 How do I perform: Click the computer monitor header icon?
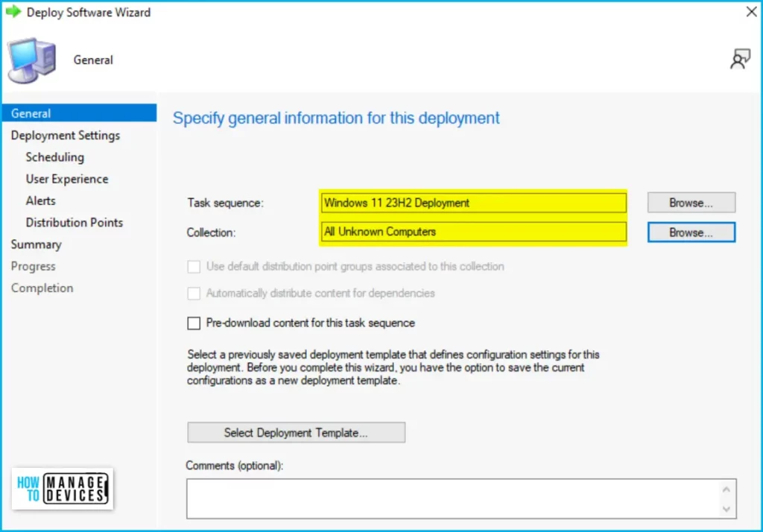coord(31,60)
